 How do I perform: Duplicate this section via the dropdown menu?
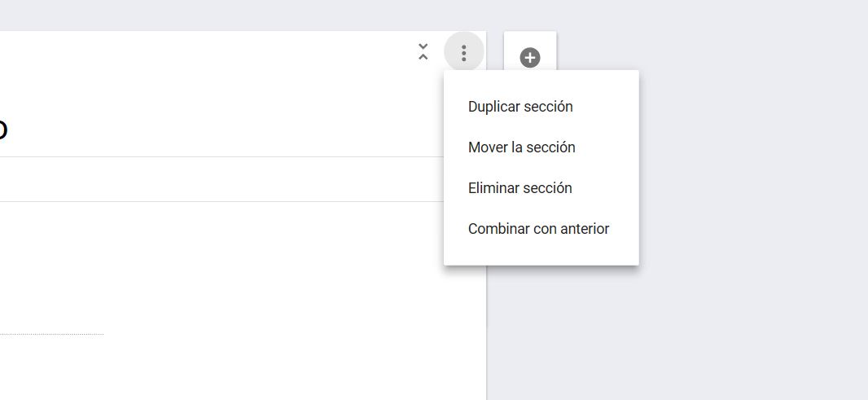pos(520,107)
